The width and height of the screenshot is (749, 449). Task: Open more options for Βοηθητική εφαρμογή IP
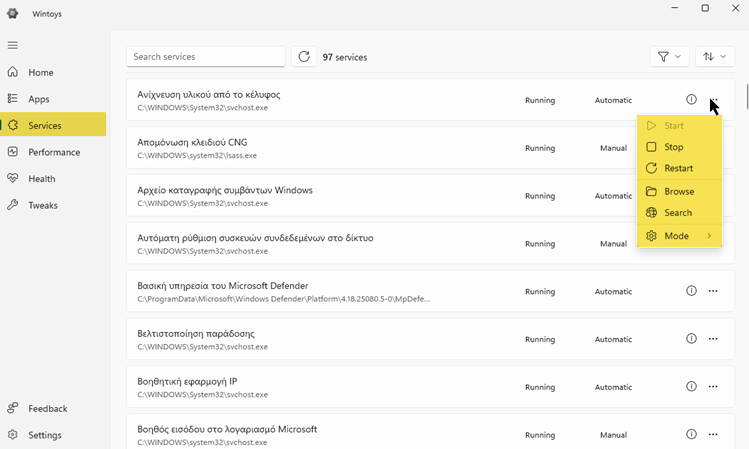tap(713, 387)
